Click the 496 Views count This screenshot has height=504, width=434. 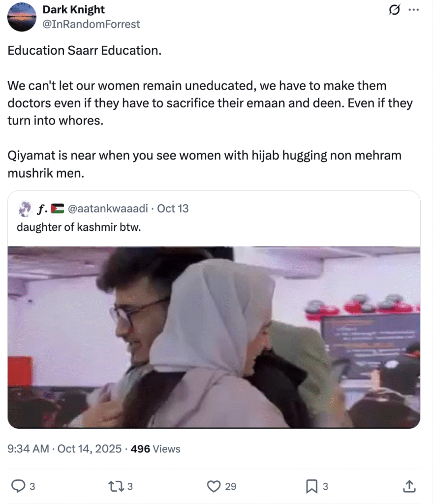coord(155,449)
